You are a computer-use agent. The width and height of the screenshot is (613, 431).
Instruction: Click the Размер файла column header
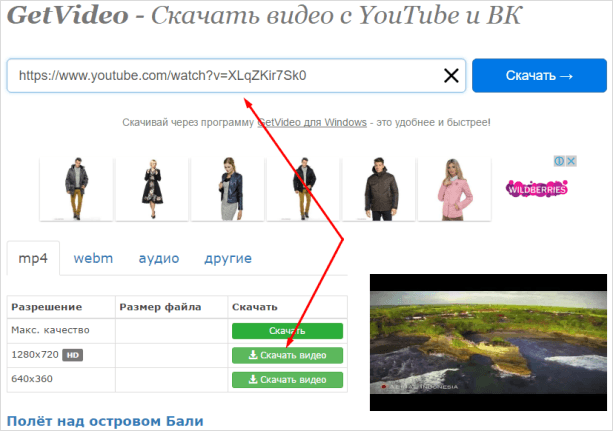pyautogui.click(x=160, y=307)
